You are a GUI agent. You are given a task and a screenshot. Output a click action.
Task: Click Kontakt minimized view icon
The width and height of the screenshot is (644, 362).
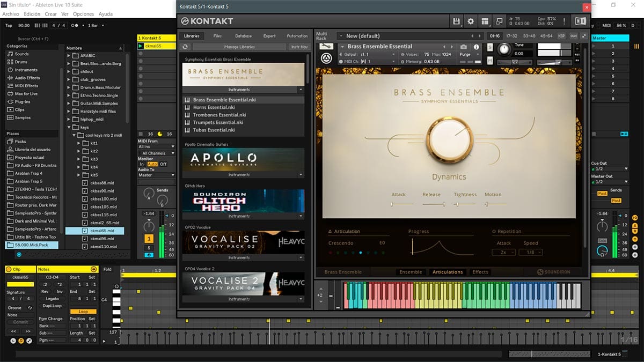point(499,21)
